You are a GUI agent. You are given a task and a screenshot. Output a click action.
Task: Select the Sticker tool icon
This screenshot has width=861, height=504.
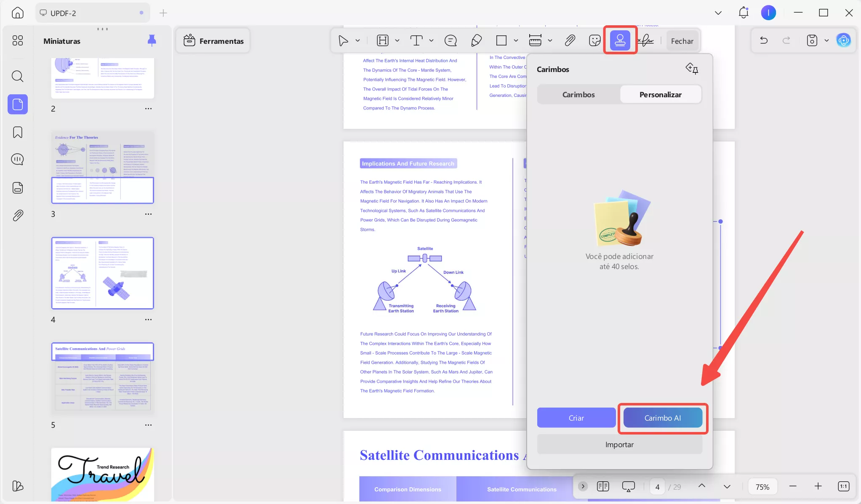[x=594, y=40]
